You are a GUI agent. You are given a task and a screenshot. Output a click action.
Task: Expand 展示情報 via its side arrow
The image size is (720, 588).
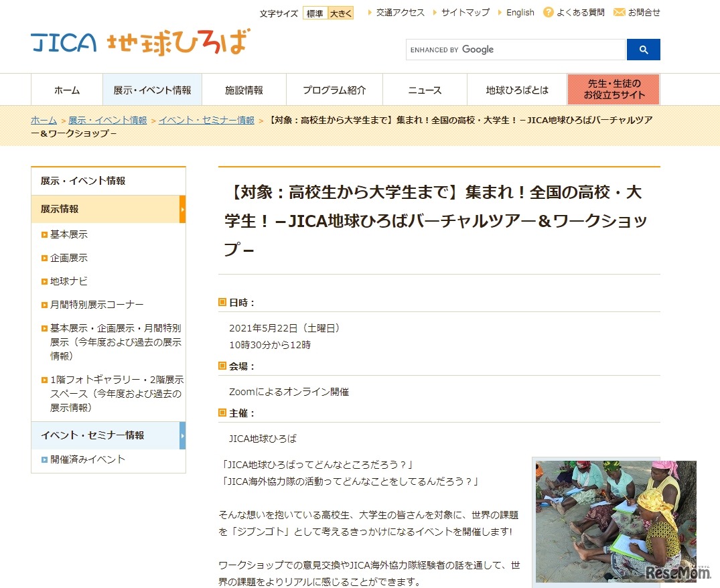click(x=182, y=209)
